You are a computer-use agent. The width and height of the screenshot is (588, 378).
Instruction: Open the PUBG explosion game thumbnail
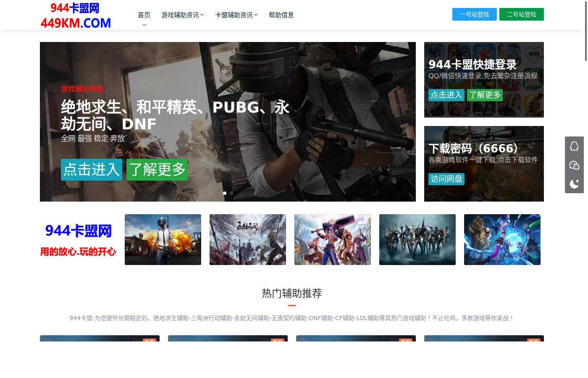[x=163, y=240]
